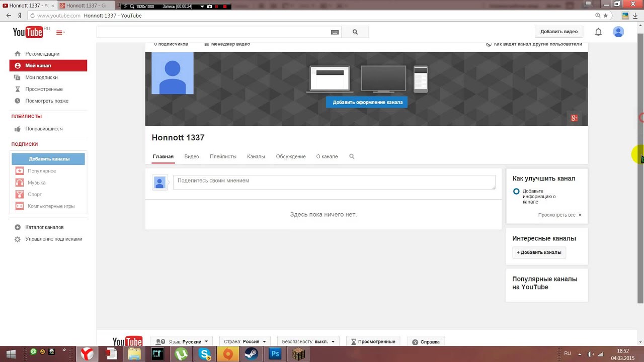Click the small commenter avatar icon
644x362 pixels.
[159, 183]
